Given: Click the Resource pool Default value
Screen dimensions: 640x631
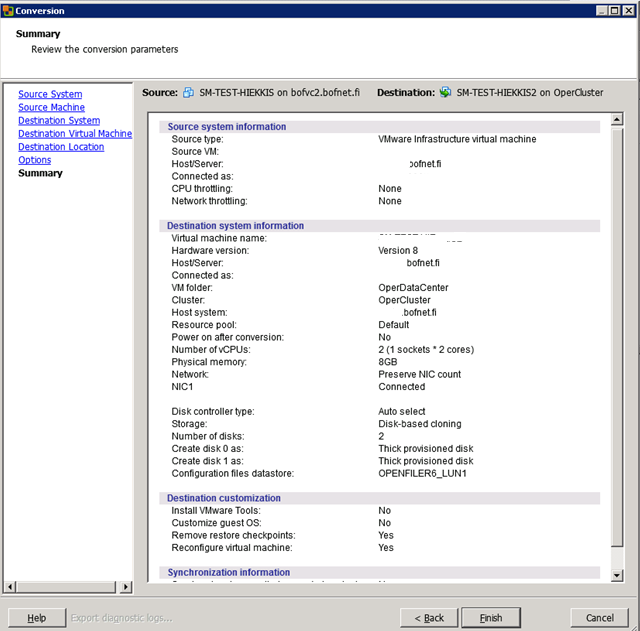Looking at the screenshot, I should [393, 325].
